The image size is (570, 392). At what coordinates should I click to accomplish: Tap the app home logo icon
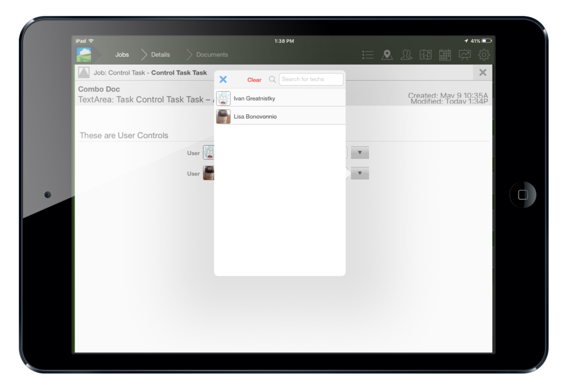84,55
